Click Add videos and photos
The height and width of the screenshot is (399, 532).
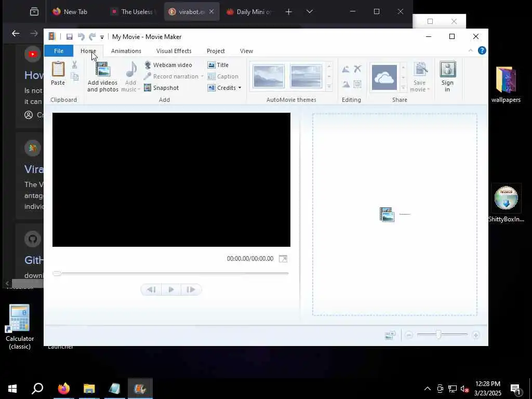(103, 77)
